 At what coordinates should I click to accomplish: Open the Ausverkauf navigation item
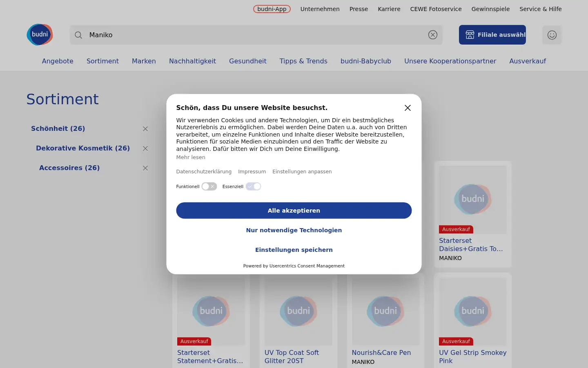point(528,61)
